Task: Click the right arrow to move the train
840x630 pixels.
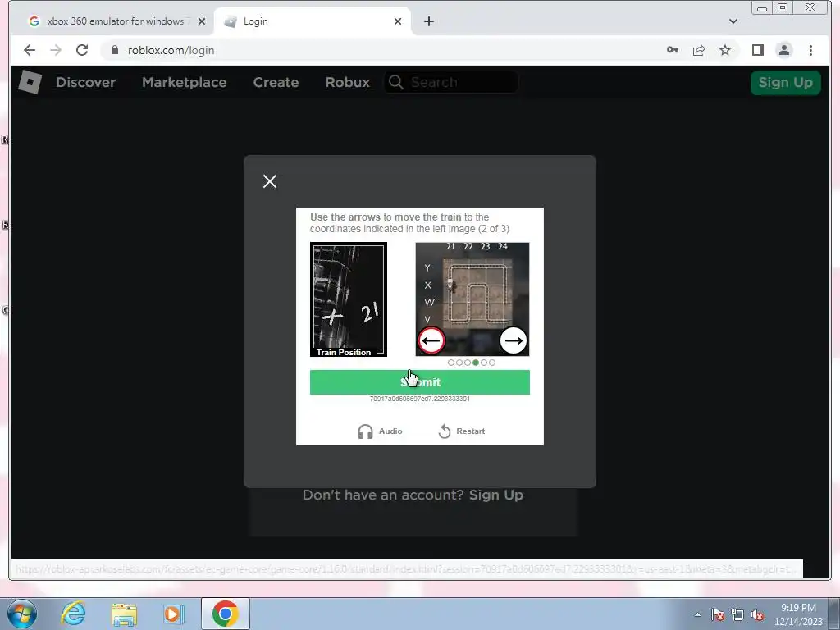Action: click(514, 340)
